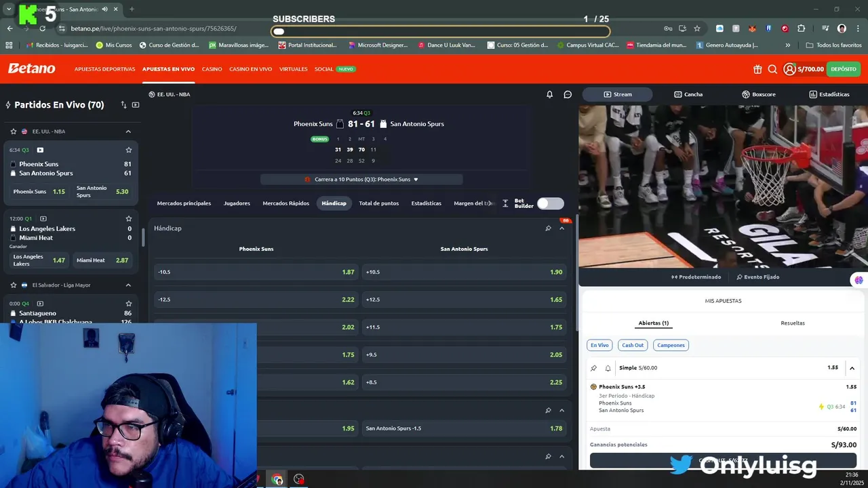The width and height of the screenshot is (868, 488).
Task: Favorite the EE. UU. - NBA league
Action: 13,131
